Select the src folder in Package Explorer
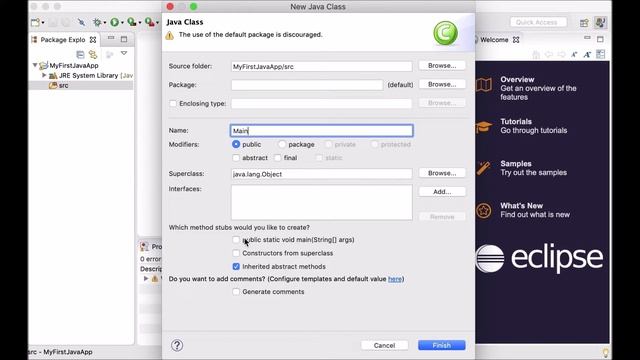This screenshot has width=640, height=360. [63, 85]
